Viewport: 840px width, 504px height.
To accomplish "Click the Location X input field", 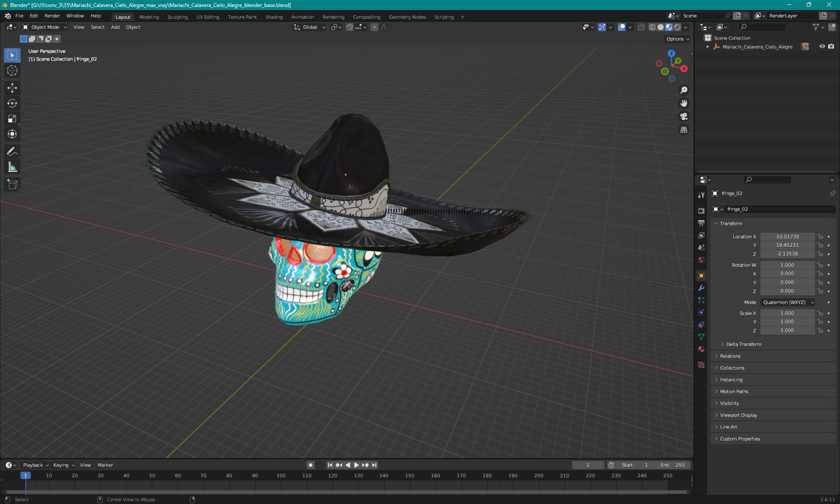I will point(787,236).
